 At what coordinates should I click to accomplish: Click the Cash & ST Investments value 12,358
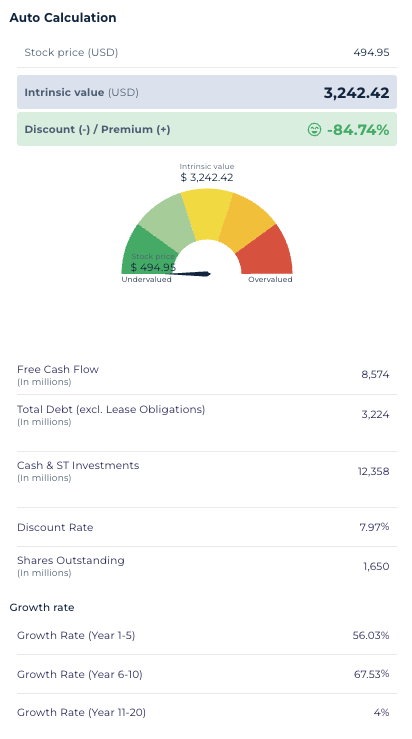(x=373, y=471)
